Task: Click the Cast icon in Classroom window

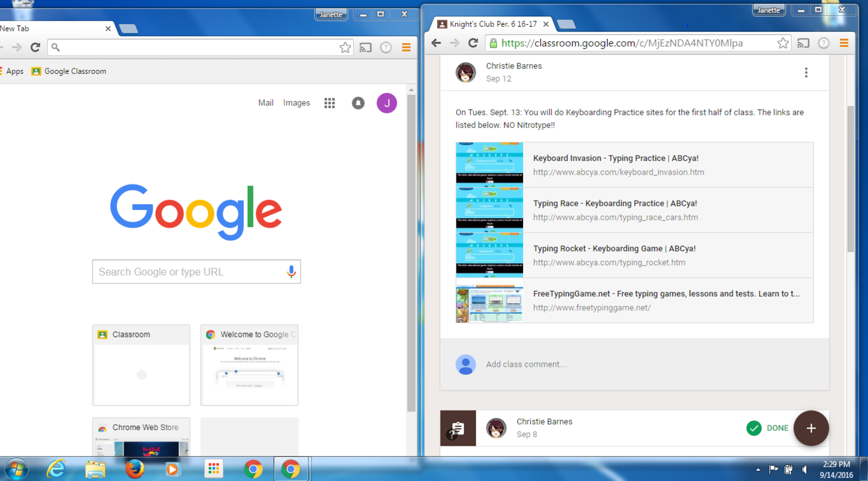Action: click(803, 43)
